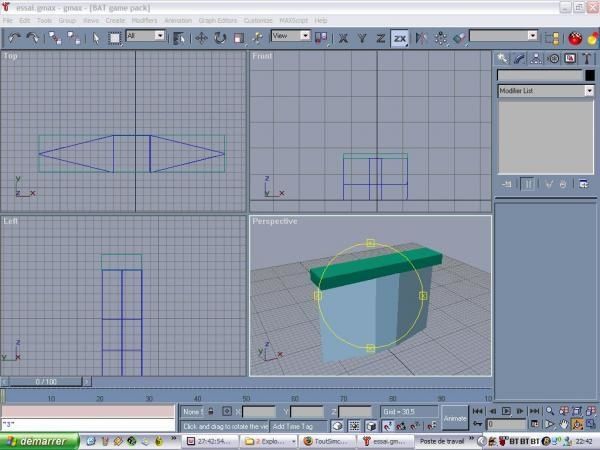Open the Modifiers menu
This screenshot has width=600, height=450.
pos(144,20)
